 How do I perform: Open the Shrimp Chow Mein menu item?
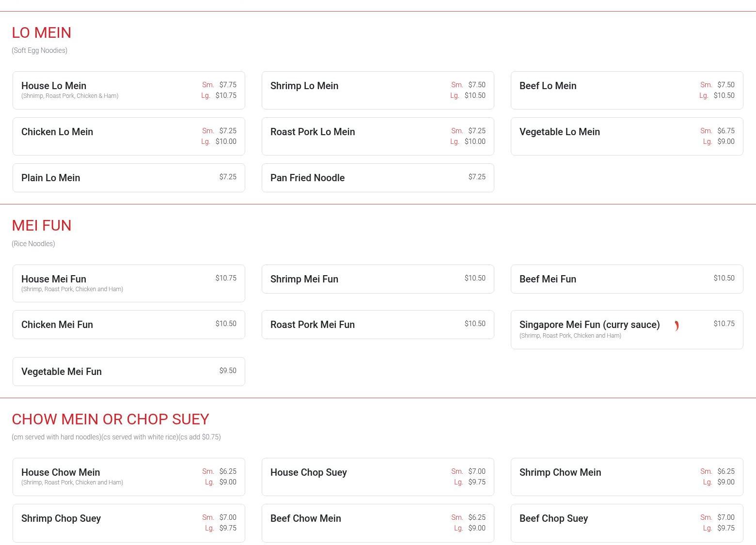(627, 477)
